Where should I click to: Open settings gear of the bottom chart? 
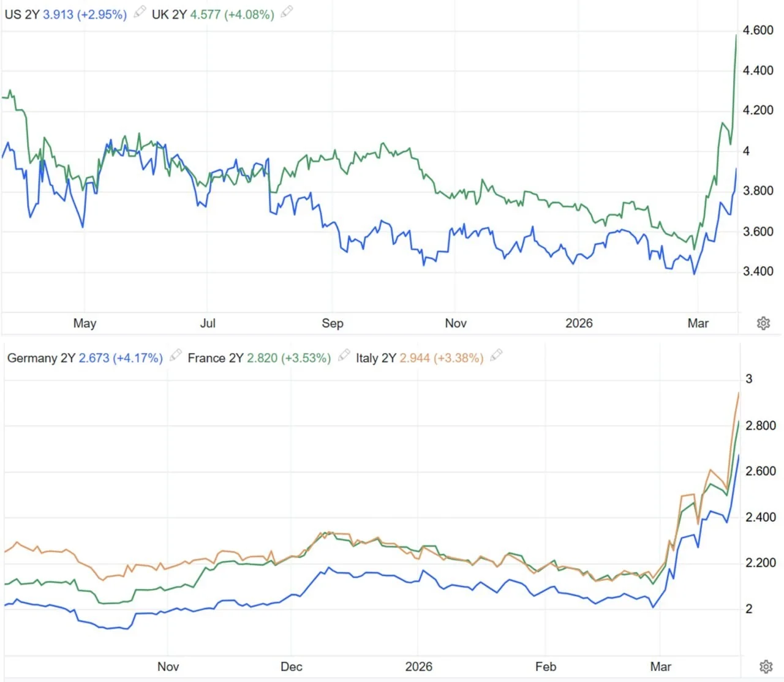tap(766, 667)
